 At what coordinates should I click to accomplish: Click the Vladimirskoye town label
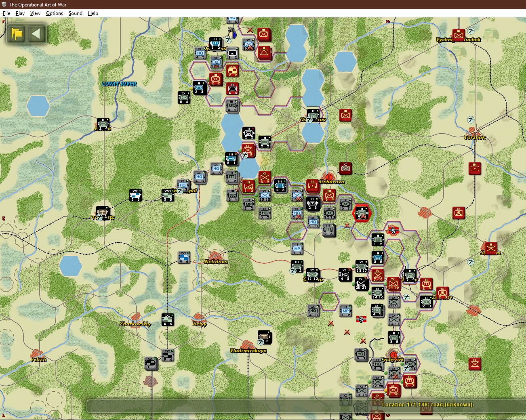(x=248, y=351)
